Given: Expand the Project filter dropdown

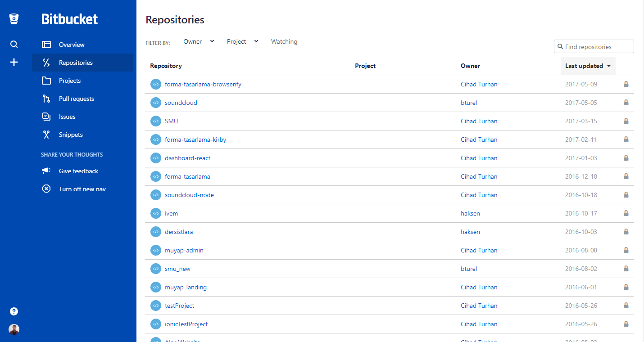Looking at the screenshot, I should 242,41.
